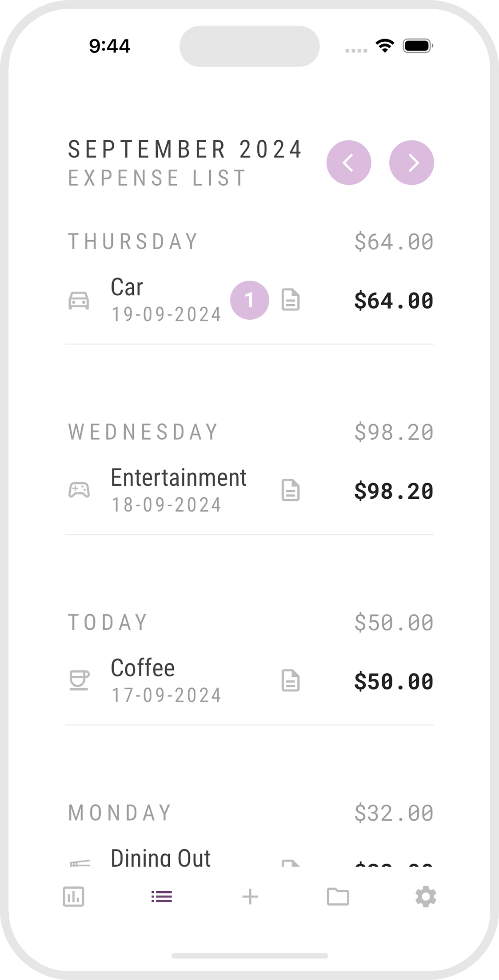The image size is (499, 980).
Task: Open the statistics chart tab
Action: pyautogui.click(x=74, y=897)
